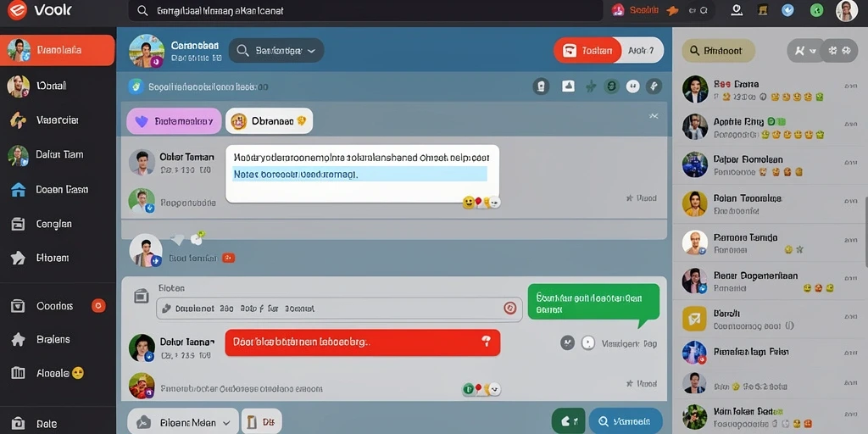Open the dropdown chevron in right panel header
Screen dimensions: 868x434
[x=805, y=50]
